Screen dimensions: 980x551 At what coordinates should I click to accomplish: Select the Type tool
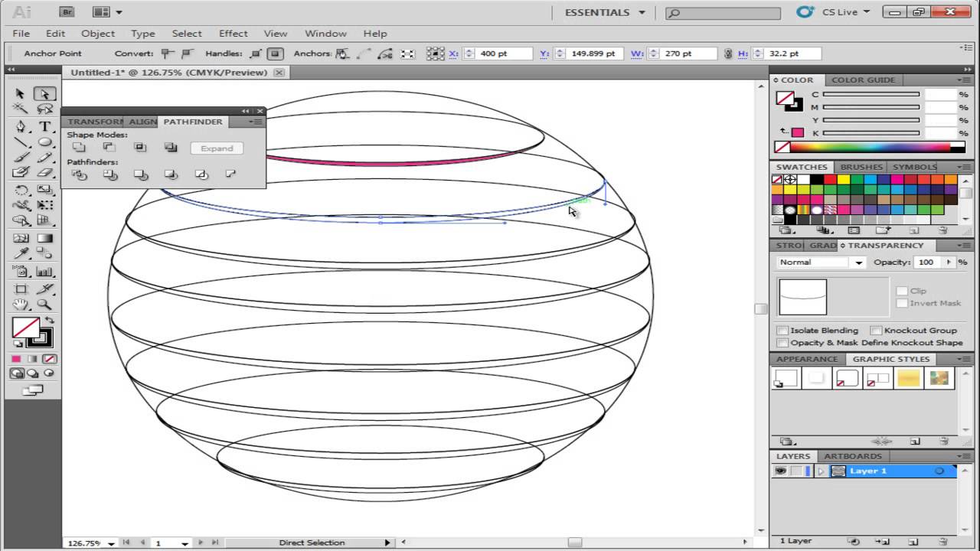(x=45, y=127)
